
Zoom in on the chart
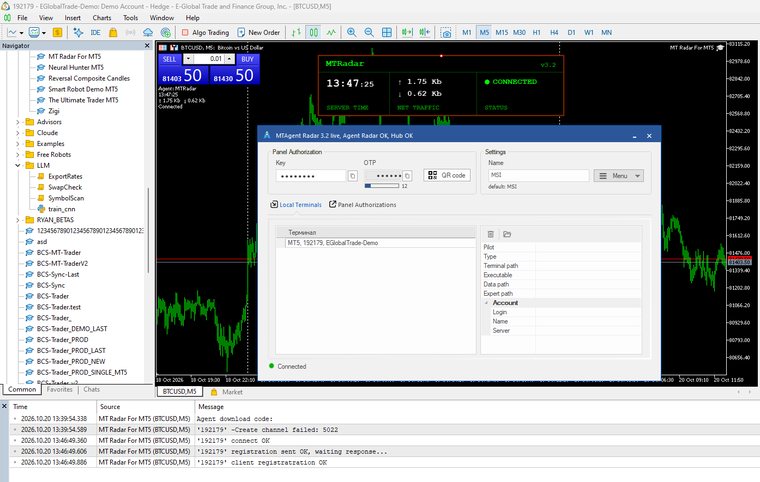(x=352, y=32)
